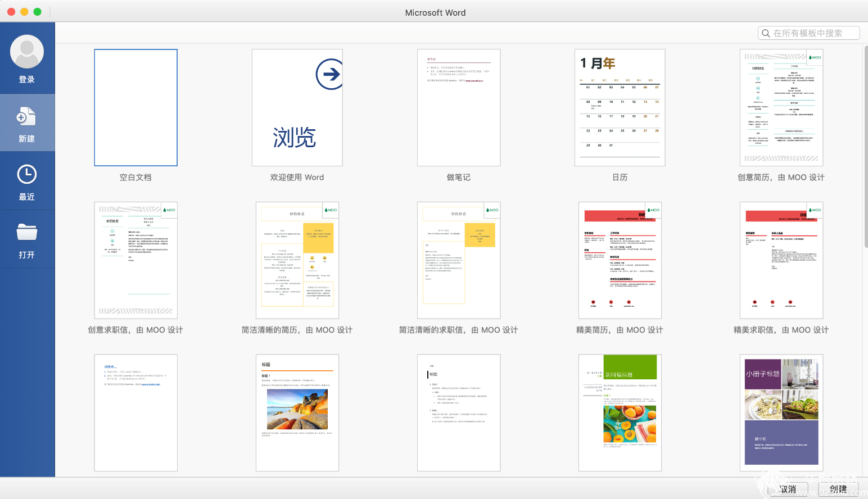The width and height of the screenshot is (868, 499).
Task: Click the 创意简历，由 MOO 设计 label
Action: [781, 177]
